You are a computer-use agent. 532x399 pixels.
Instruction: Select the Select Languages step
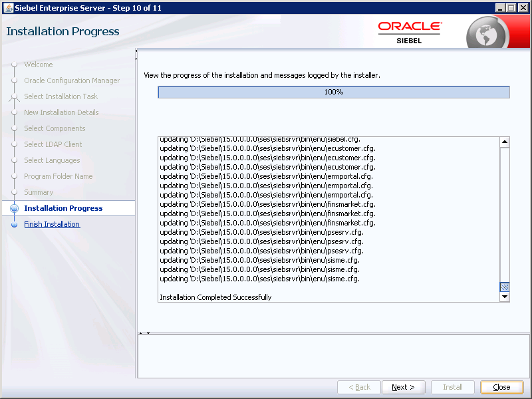52,160
